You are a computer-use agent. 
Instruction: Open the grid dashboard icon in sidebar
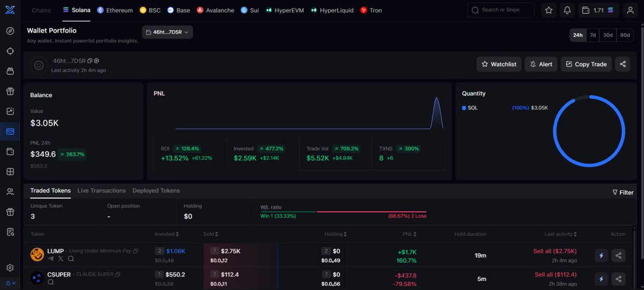(x=10, y=172)
